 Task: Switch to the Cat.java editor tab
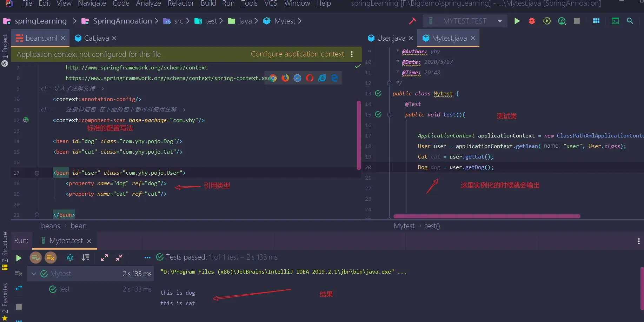pos(96,38)
